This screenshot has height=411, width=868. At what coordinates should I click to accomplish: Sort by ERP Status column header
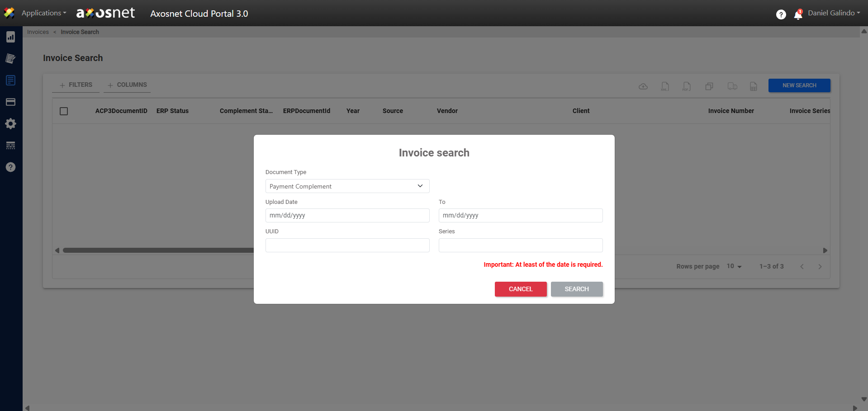(172, 111)
